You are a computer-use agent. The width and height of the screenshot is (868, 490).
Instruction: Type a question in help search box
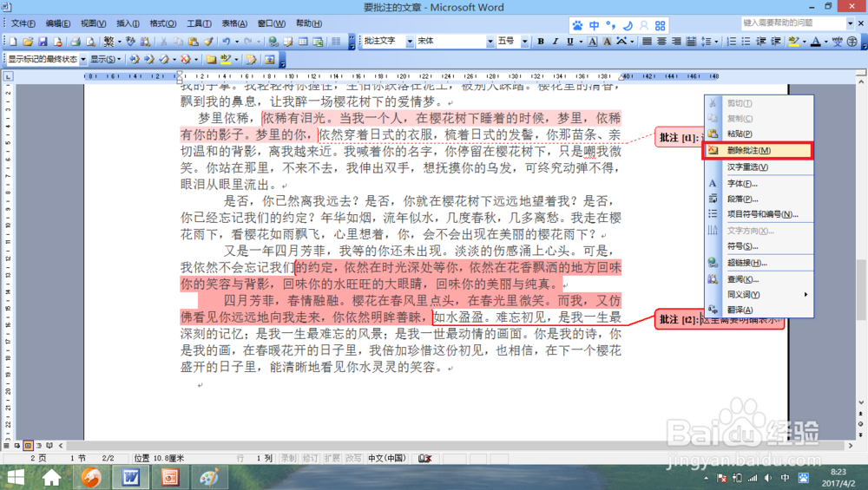[x=792, y=23]
